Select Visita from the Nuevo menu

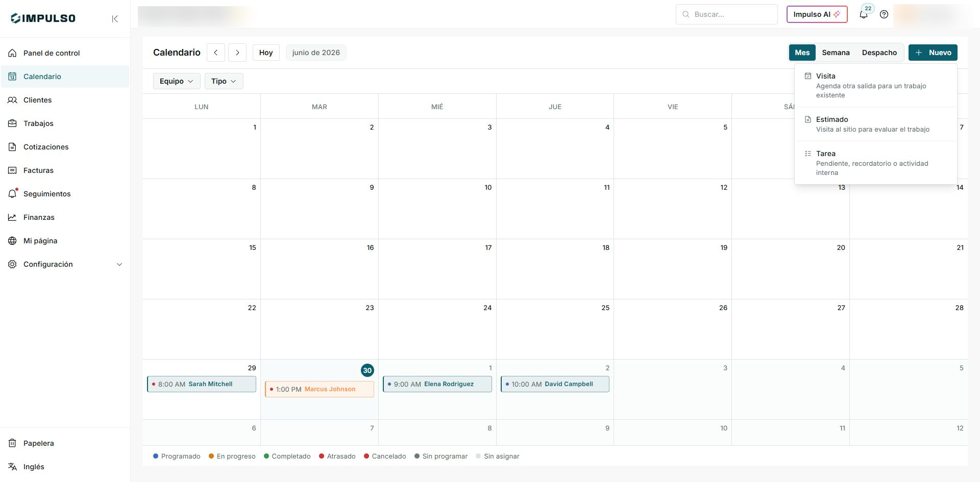coord(875,85)
